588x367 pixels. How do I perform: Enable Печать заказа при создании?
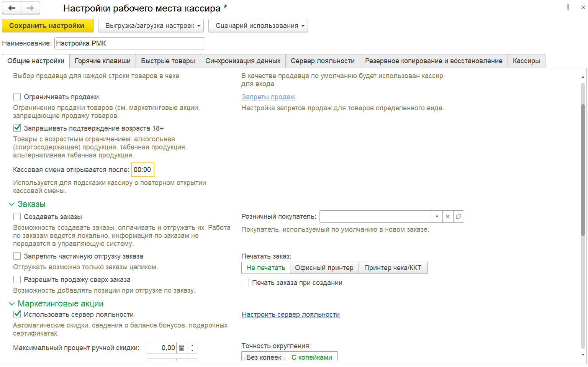coord(245,283)
